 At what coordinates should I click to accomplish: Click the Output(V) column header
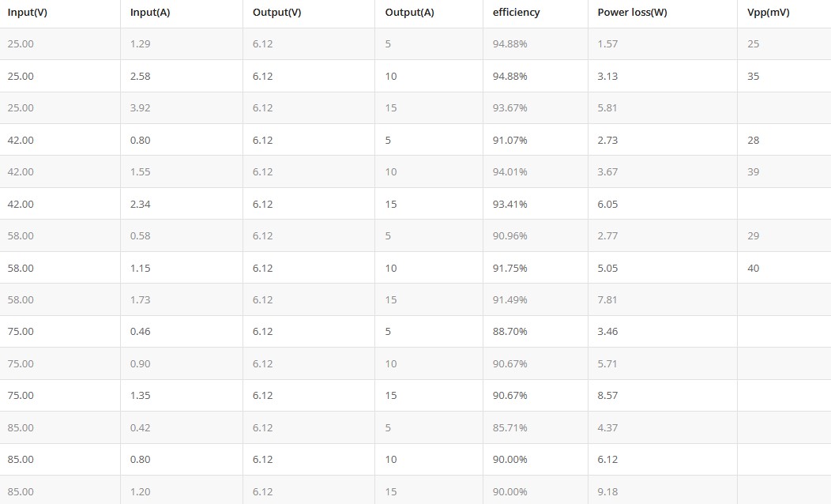pyautogui.click(x=276, y=13)
